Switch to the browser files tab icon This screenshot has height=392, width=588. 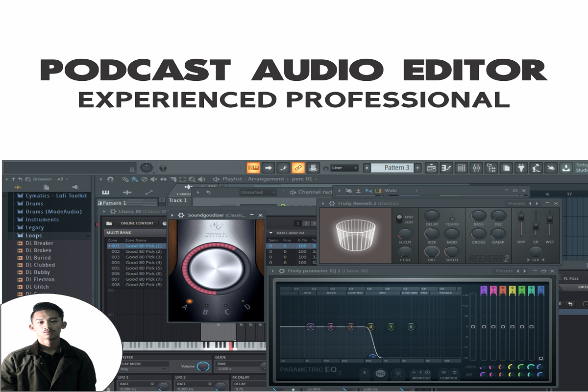tap(46, 187)
